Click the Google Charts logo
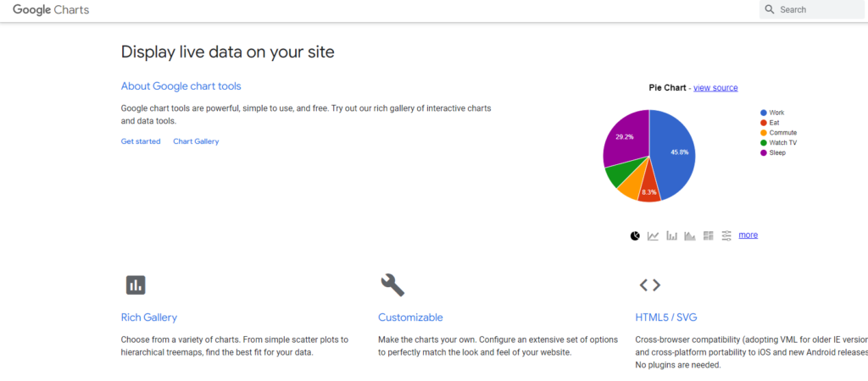The width and height of the screenshot is (868, 381). click(51, 10)
